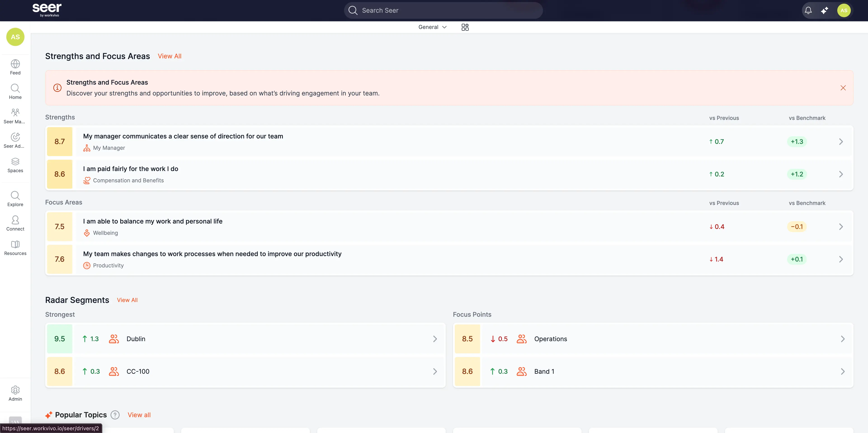868x433 pixels.
Task: Select the CC-100 segment name
Action: pyautogui.click(x=138, y=371)
